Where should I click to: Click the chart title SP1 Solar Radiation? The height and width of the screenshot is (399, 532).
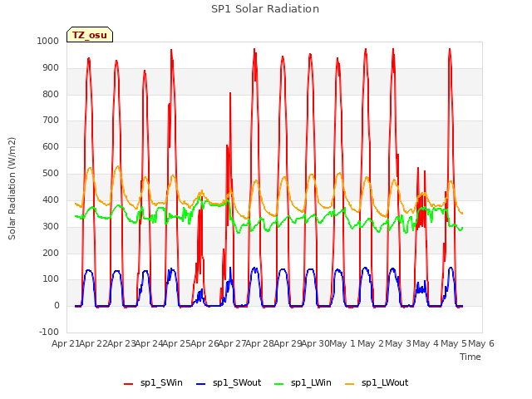point(265,9)
